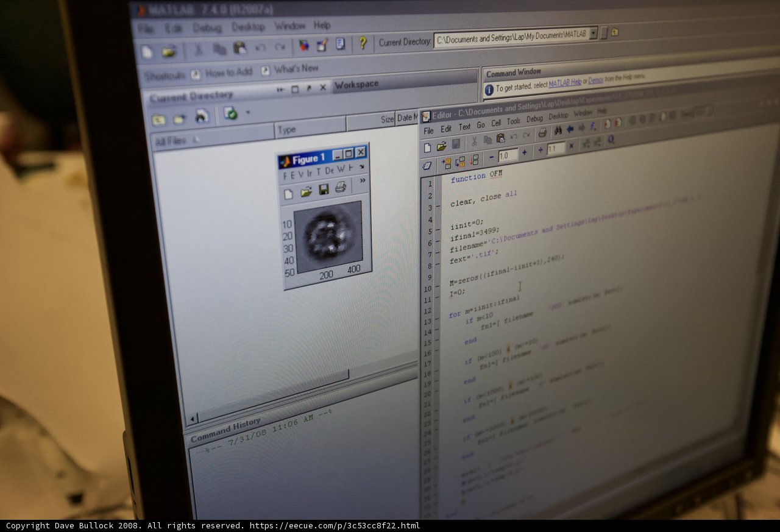
Task: Undock the Current Directory panel
Action: coord(309,88)
